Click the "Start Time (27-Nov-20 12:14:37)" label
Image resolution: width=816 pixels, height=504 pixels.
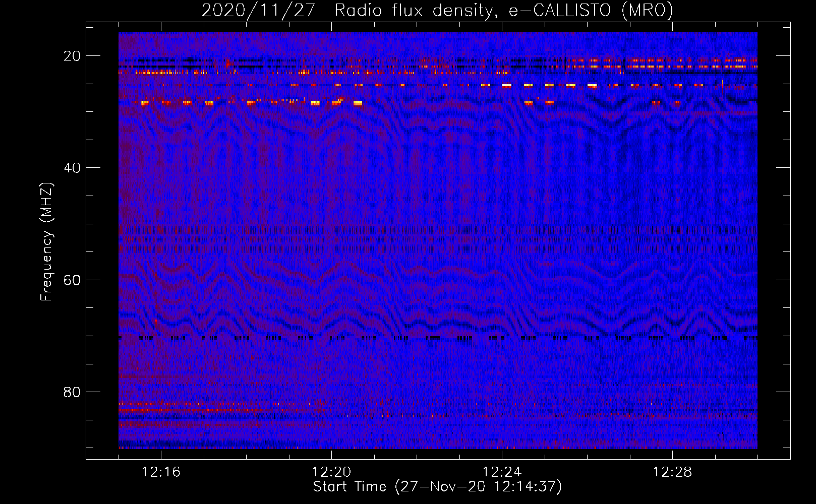[437, 487]
